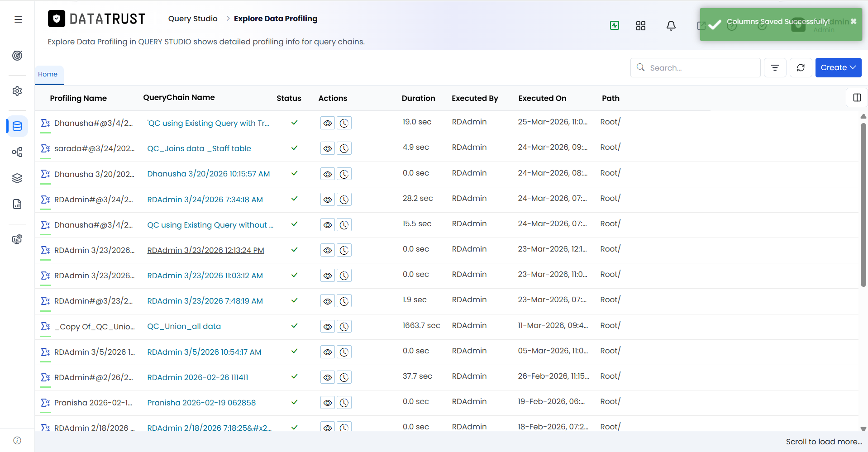This screenshot has height=452, width=868.
Task: Open history clock for Pranisha 2026-02-19 row
Action: 344,403
